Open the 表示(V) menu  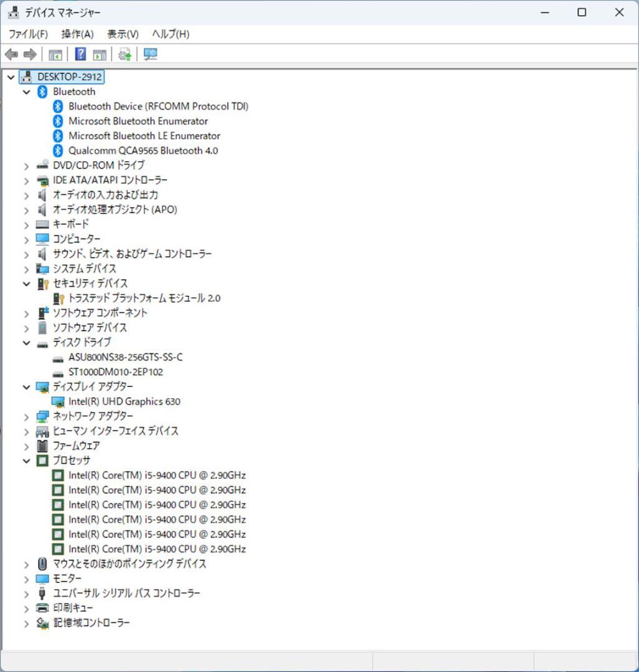(122, 34)
